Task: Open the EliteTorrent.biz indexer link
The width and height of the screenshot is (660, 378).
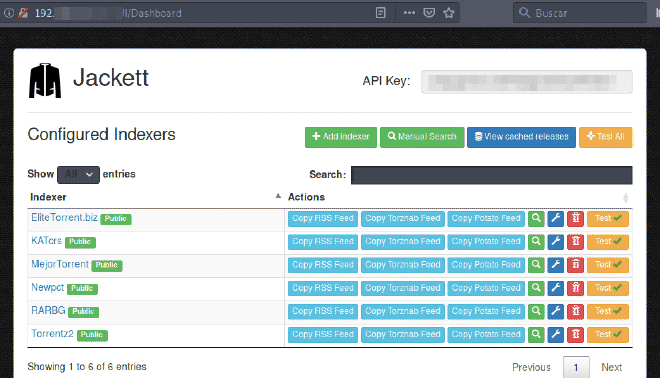Action: click(64, 218)
